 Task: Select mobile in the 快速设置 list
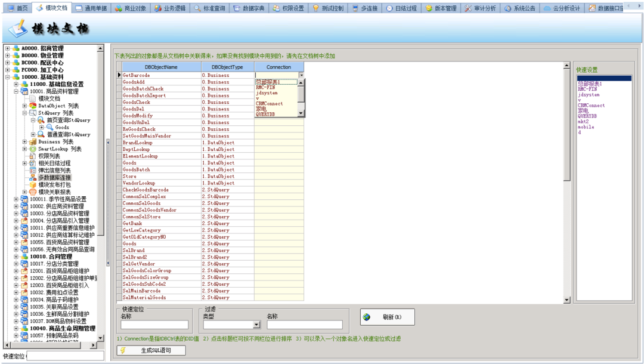coord(586,127)
